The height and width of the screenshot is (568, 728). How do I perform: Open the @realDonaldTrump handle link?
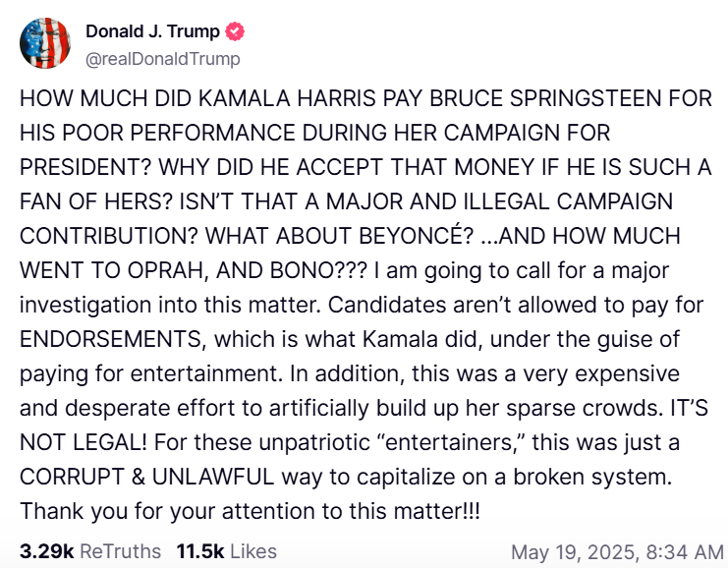pyautogui.click(x=163, y=59)
